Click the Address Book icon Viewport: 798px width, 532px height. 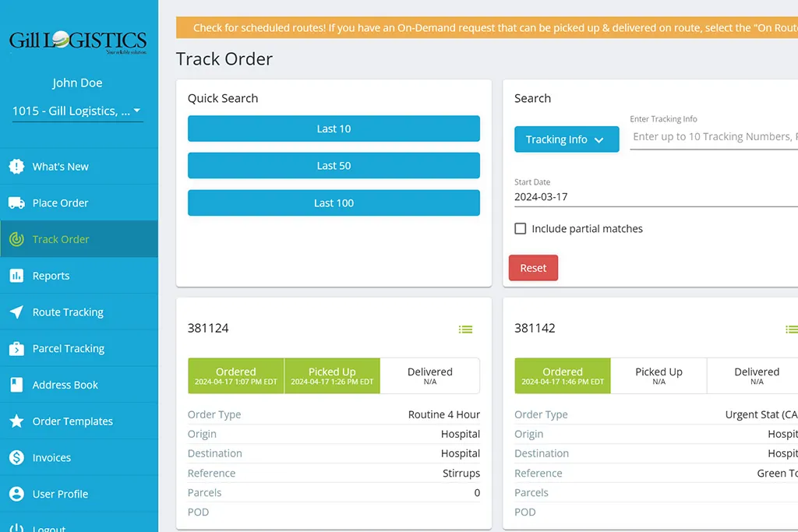[x=16, y=385]
